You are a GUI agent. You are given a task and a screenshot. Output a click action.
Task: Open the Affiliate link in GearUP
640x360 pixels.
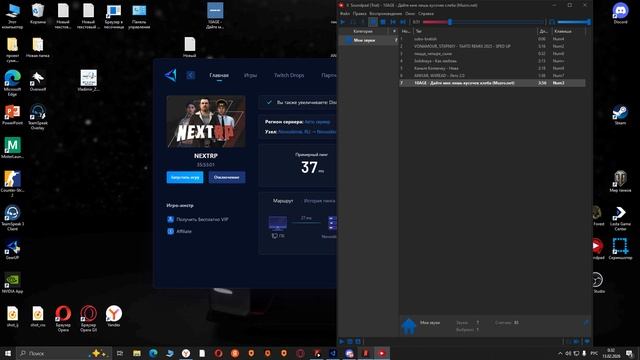(x=180, y=231)
